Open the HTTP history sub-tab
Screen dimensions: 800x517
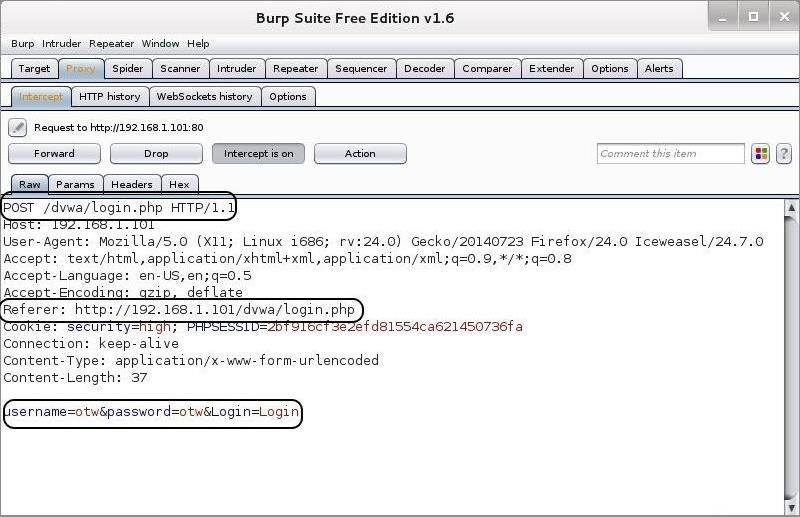tap(110, 96)
